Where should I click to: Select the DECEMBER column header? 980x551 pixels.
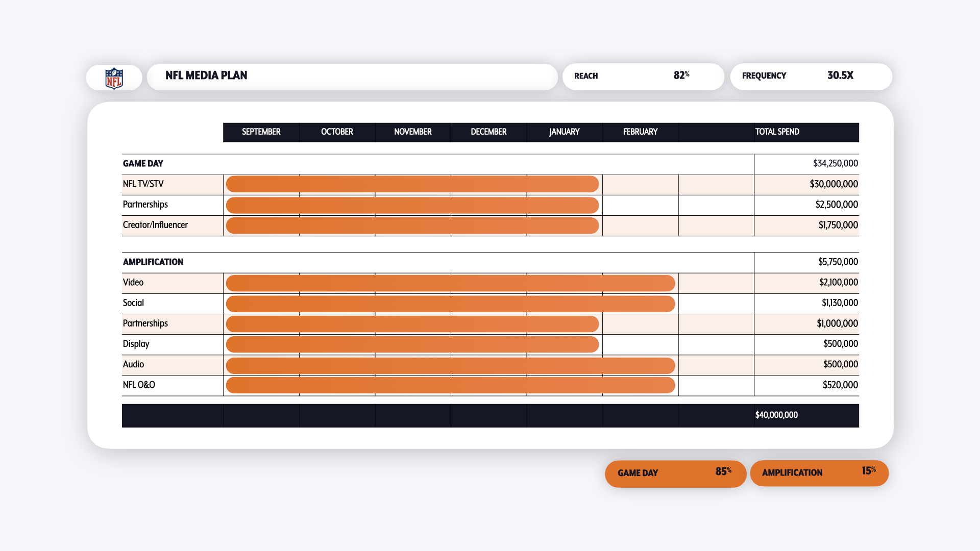tap(488, 132)
